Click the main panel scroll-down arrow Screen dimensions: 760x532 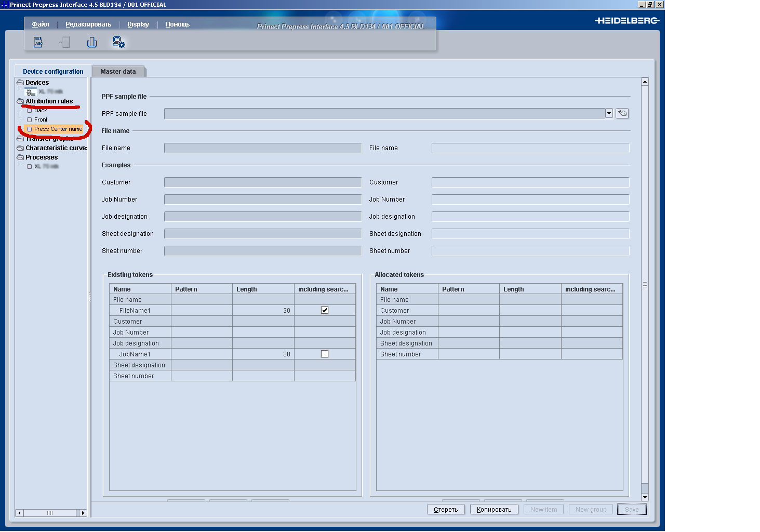click(x=645, y=497)
